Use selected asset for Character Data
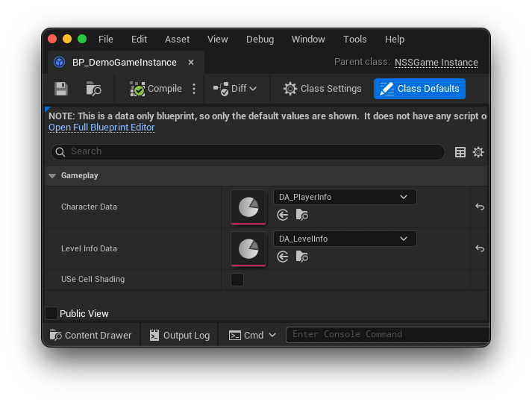This screenshot has height=402, width=532. click(283, 215)
